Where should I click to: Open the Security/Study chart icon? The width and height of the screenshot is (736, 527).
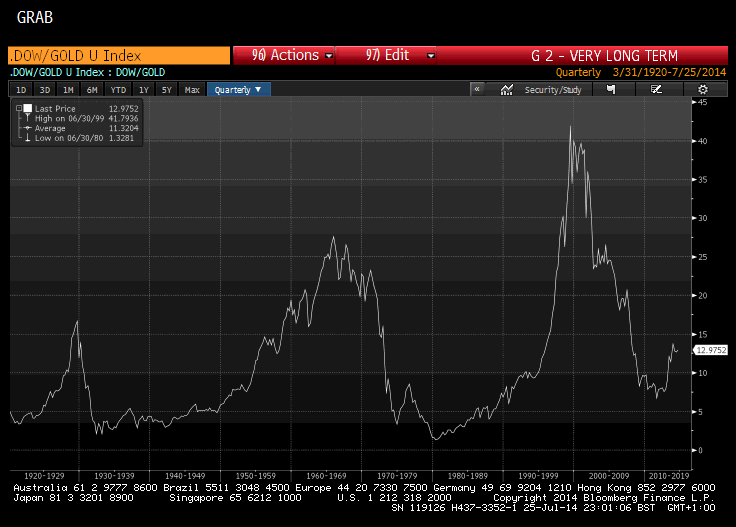pos(506,90)
